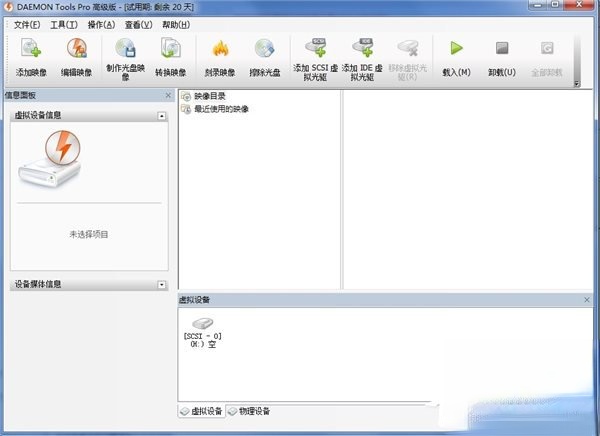Launch 制作光盘映像 (Make Disc Image)
Viewport: 600px width, 436px height.
click(126, 48)
